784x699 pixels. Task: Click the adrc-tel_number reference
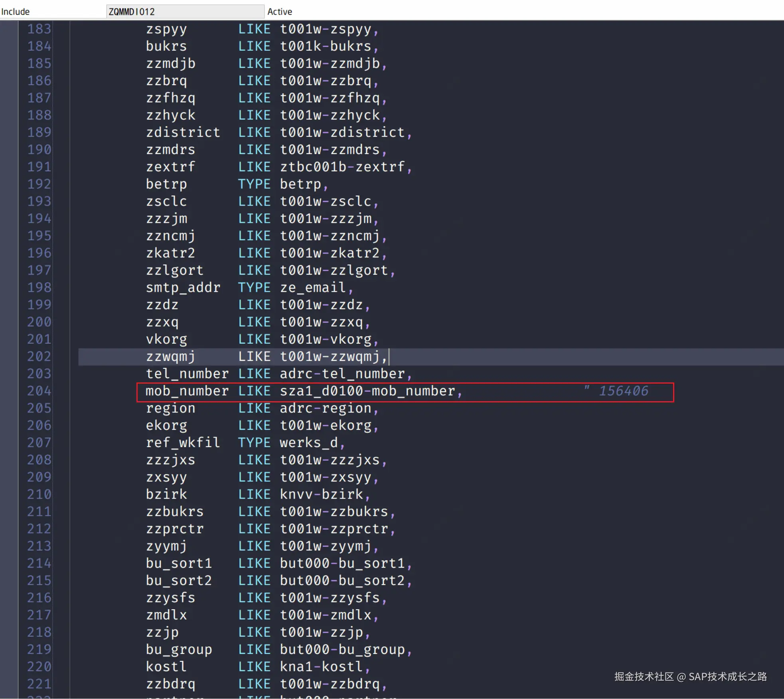pyautogui.click(x=342, y=374)
